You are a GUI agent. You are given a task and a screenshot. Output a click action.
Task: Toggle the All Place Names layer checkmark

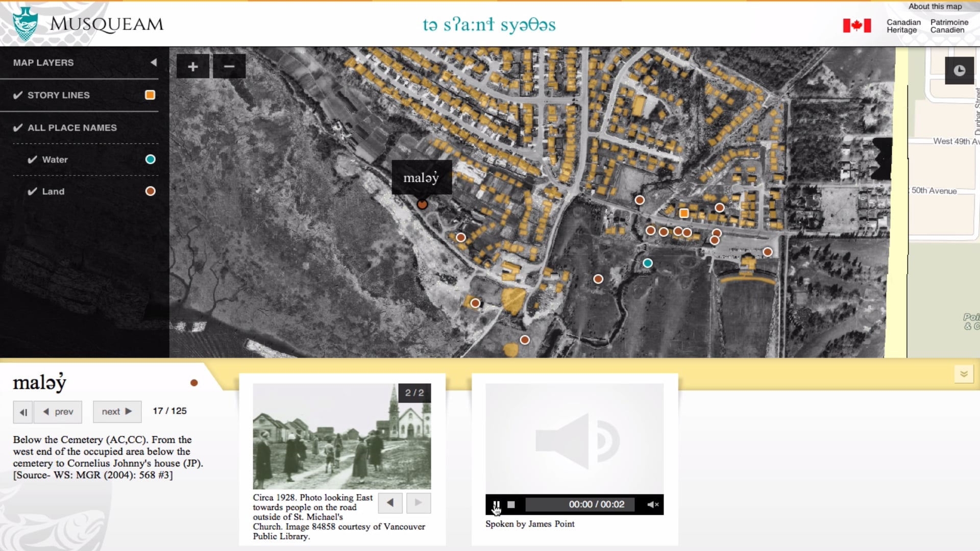coord(18,128)
